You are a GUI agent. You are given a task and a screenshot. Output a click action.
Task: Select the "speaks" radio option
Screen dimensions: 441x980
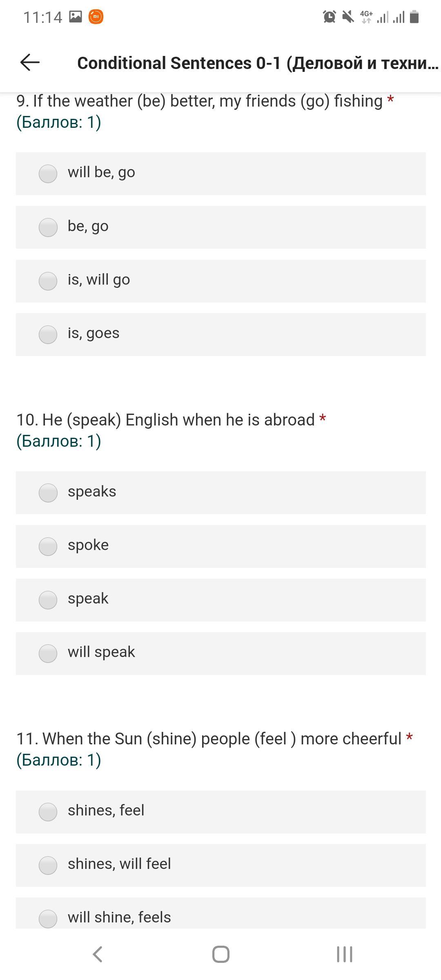tap(48, 492)
